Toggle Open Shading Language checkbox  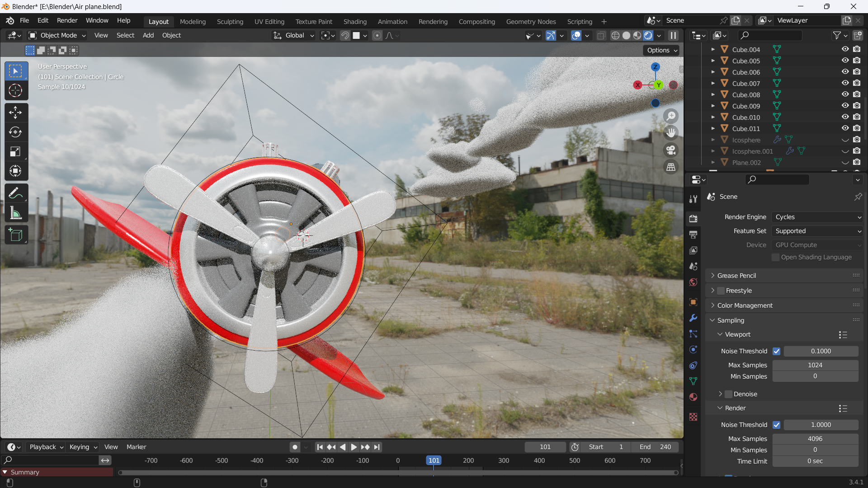776,257
